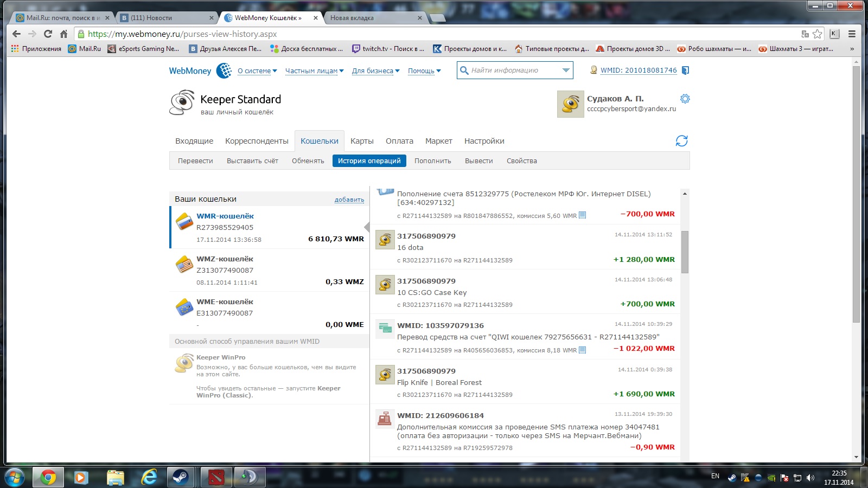Viewport: 868px width, 488px height.
Task: Click the ant icon of the 16 dota transaction
Action: click(x=385, y=240)
